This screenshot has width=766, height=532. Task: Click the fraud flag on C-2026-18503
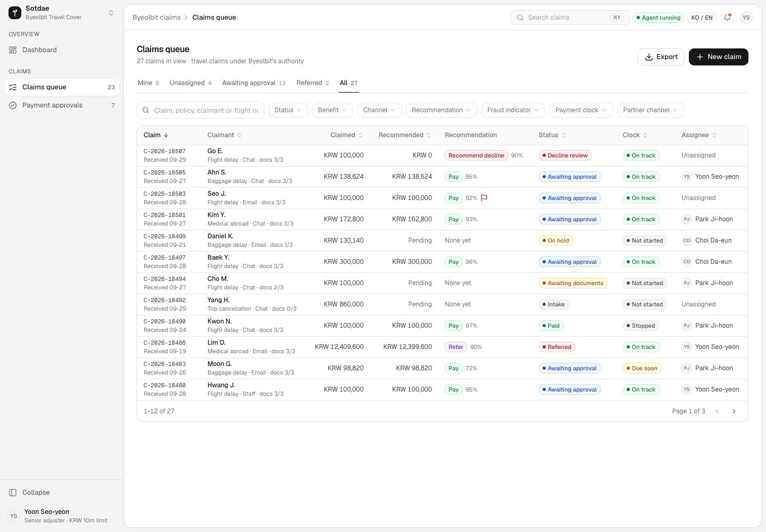click(484, 198)
